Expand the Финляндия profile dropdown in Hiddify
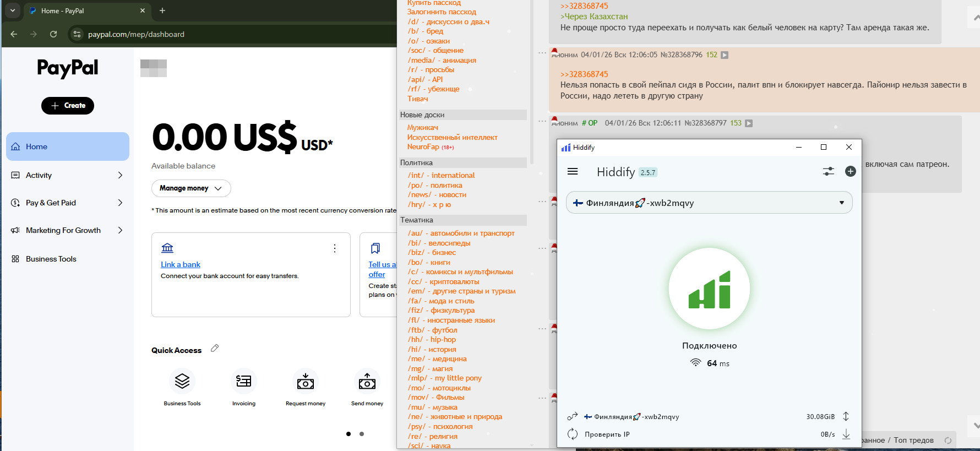This screenshot has height=451, width=980. tap(709, 203)
